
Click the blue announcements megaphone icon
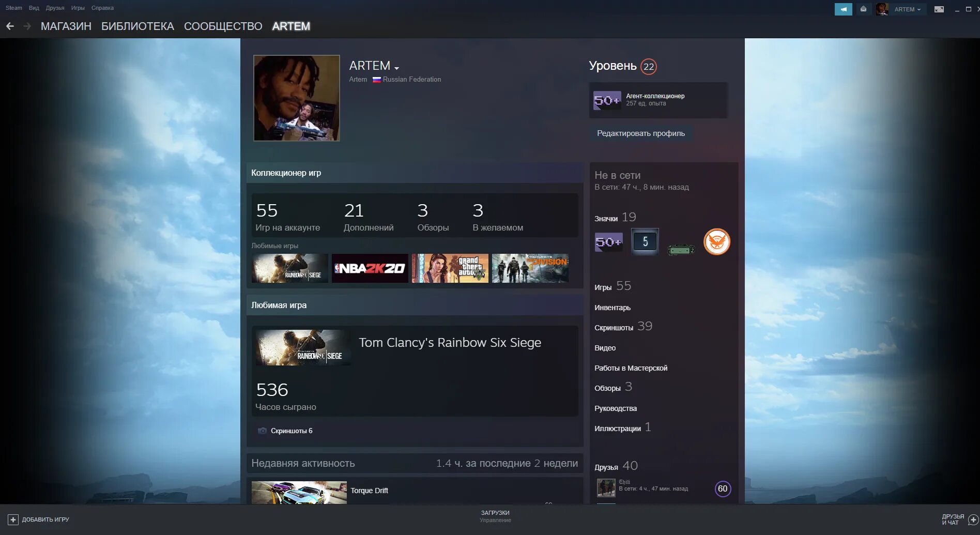843,9
